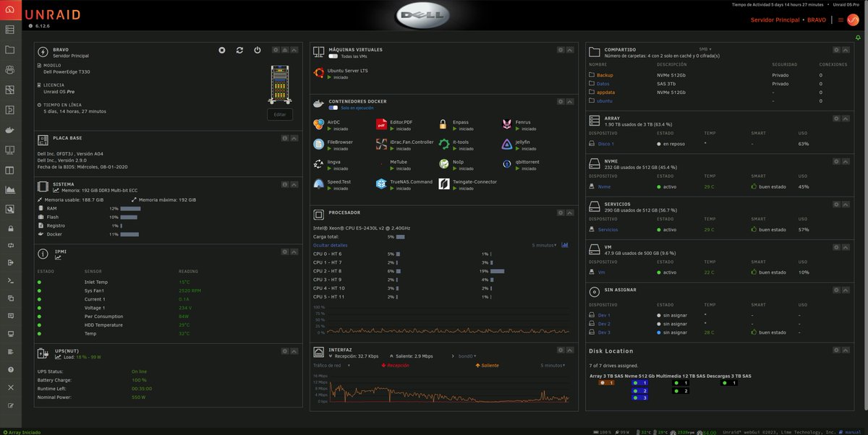The height and width of the screenshot is (435, 868).
Task: Open the Main array sidebar icon
Action: [x=10, y=30]
